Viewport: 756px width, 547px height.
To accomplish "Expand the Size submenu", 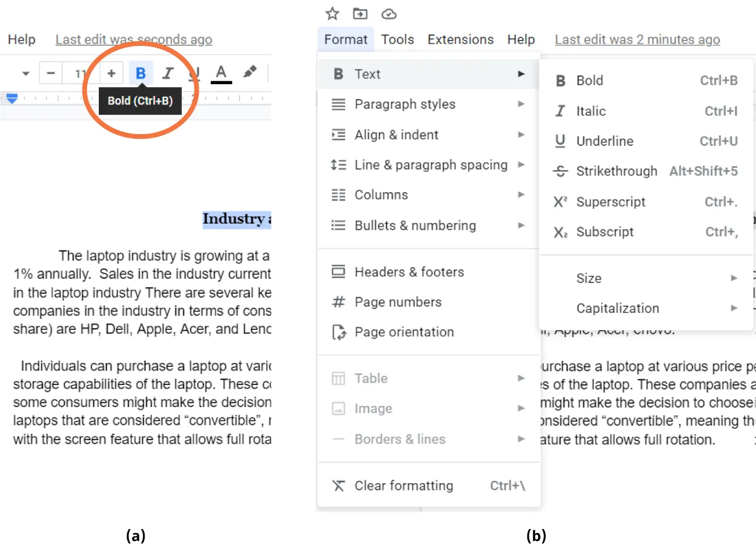I will coord(589,278).
